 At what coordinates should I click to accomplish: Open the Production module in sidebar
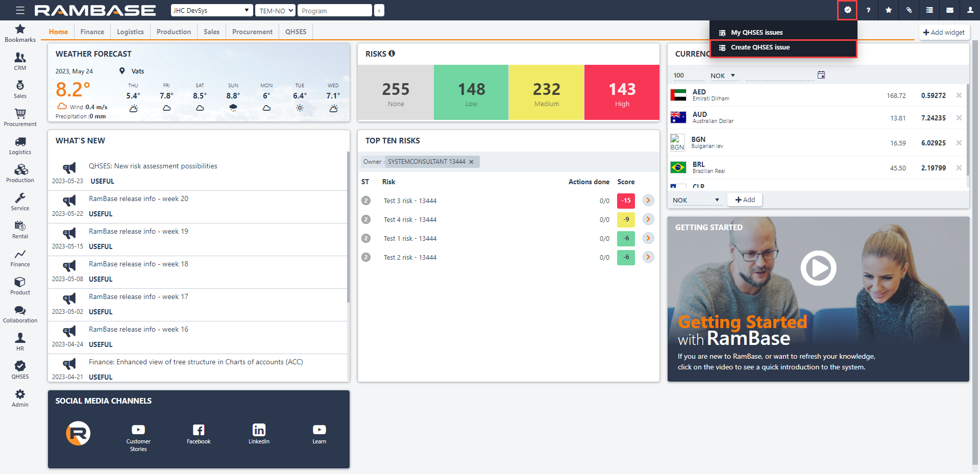[20, 173]
